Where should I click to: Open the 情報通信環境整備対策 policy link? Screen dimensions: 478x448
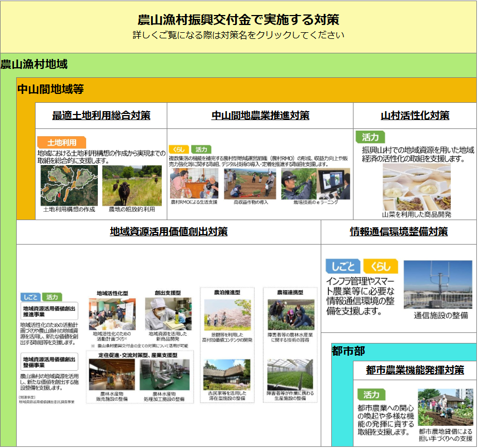pos(399,231)
